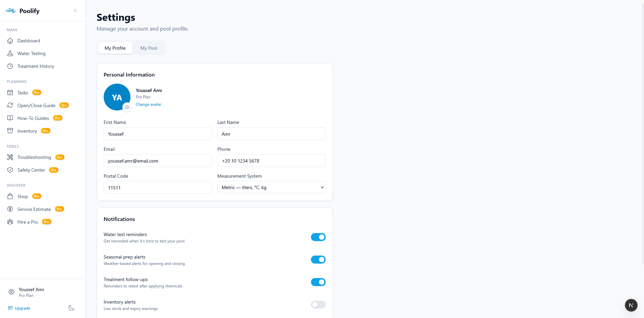Navigate to Inventory in the sidebar
Screen dimensions: 644x318
click(x=43, y=131)
